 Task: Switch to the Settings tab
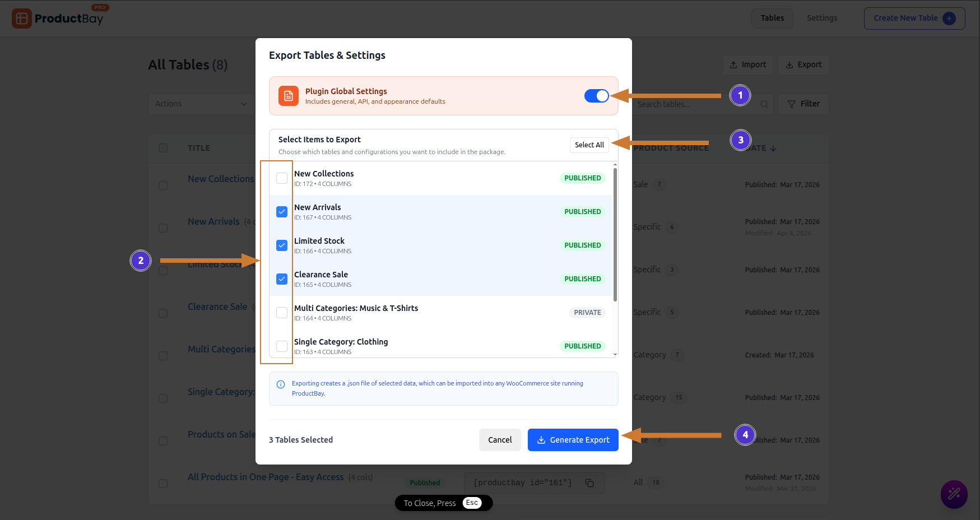pos(821,18)
